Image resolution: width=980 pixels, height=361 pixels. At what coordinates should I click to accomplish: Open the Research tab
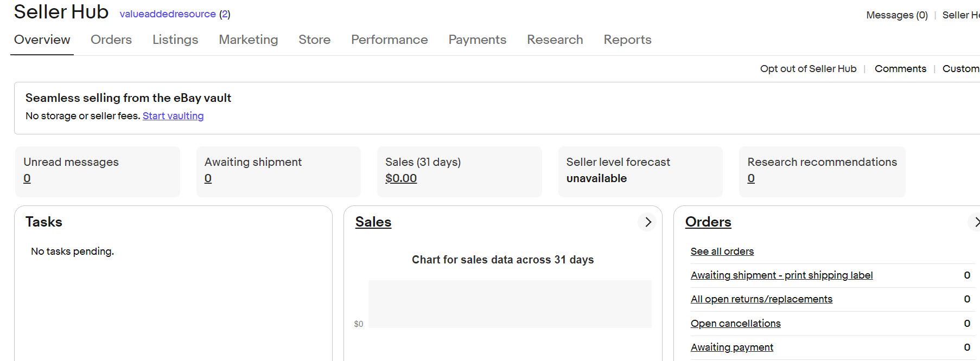555,40
